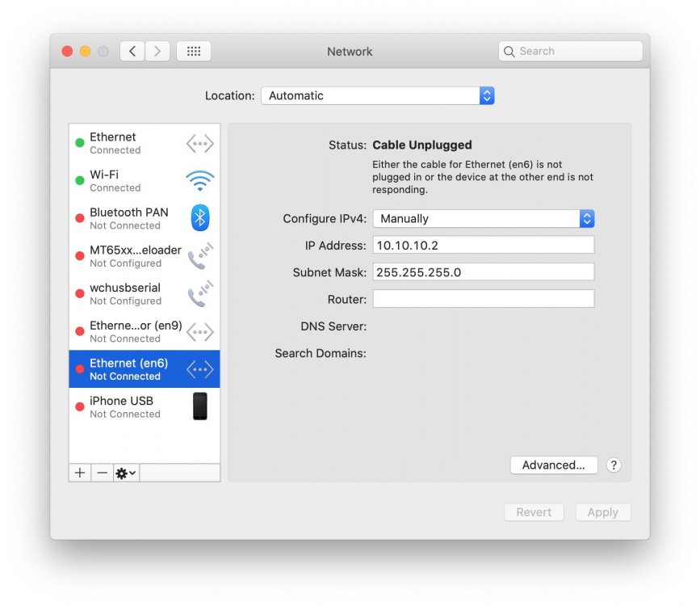The height and width of the screenshot is (606, 700).
Task: Select iPhone USB service
Action: point(145,406)
